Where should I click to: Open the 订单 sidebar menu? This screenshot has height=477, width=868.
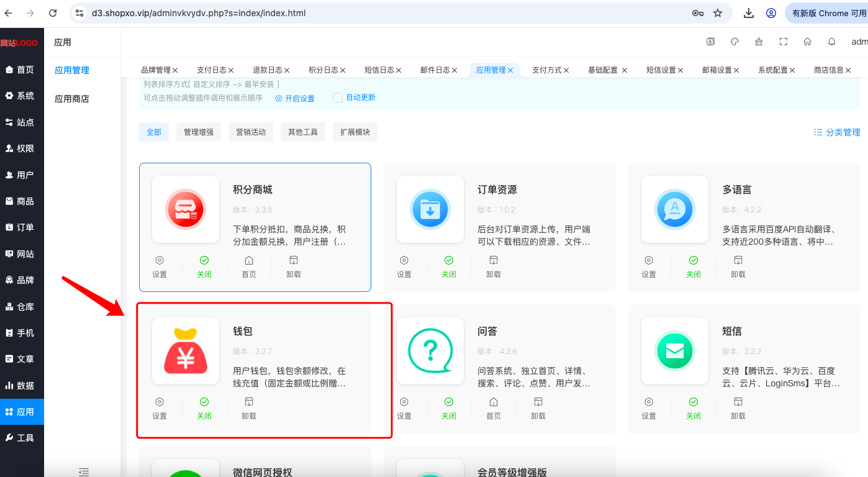(x=22, y=227)
